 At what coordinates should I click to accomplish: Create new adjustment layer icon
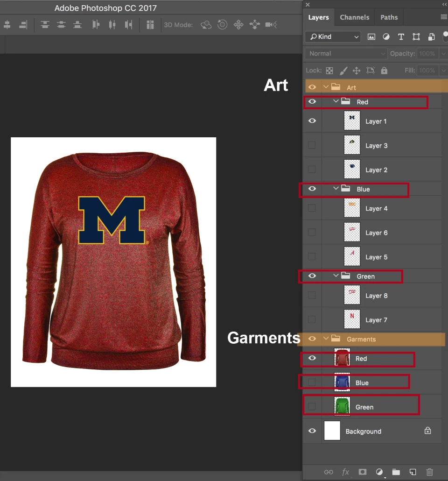tap(379, 472)
